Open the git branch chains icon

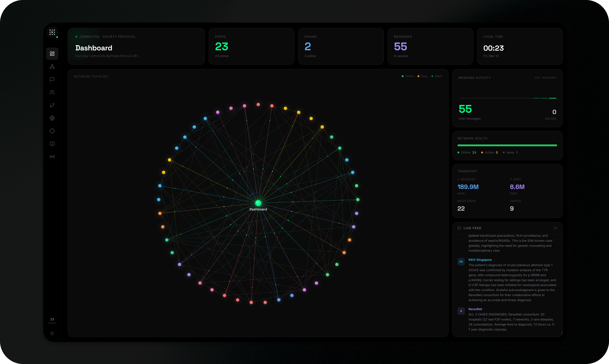coord(52,105)
